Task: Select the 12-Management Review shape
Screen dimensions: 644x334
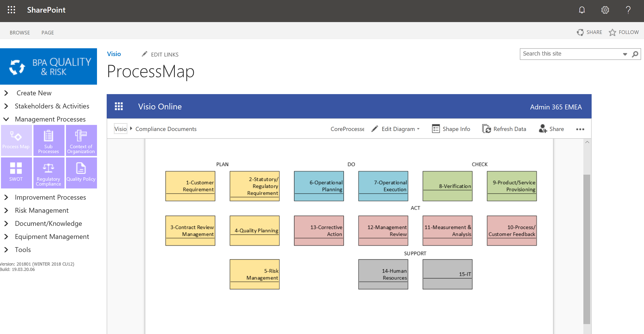Action: [383, 230]
